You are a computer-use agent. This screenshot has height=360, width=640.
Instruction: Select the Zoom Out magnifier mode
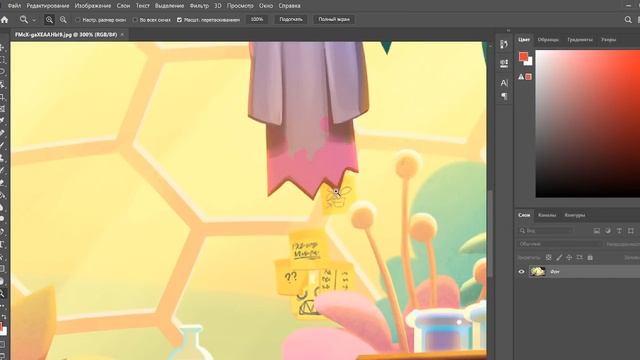63,20
